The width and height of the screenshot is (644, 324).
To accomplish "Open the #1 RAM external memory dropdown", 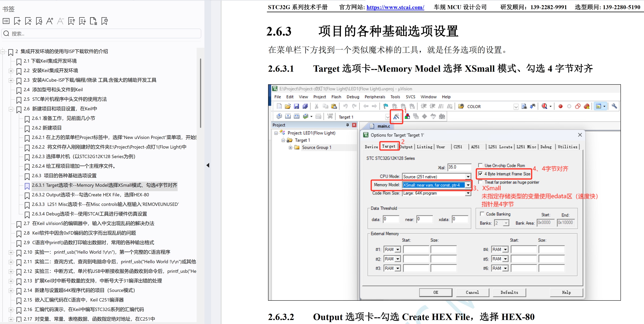I will tap(398, 249).
